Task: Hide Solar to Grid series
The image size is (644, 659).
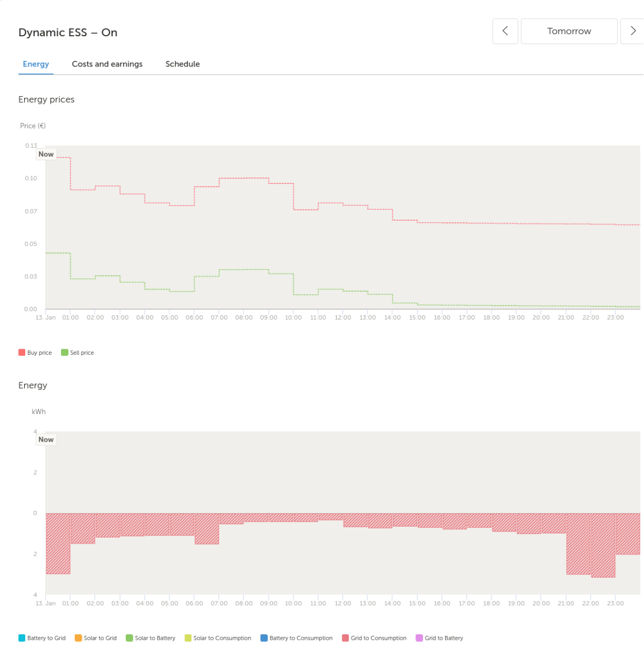Action: pyautogui.click(x=96, y=638)
